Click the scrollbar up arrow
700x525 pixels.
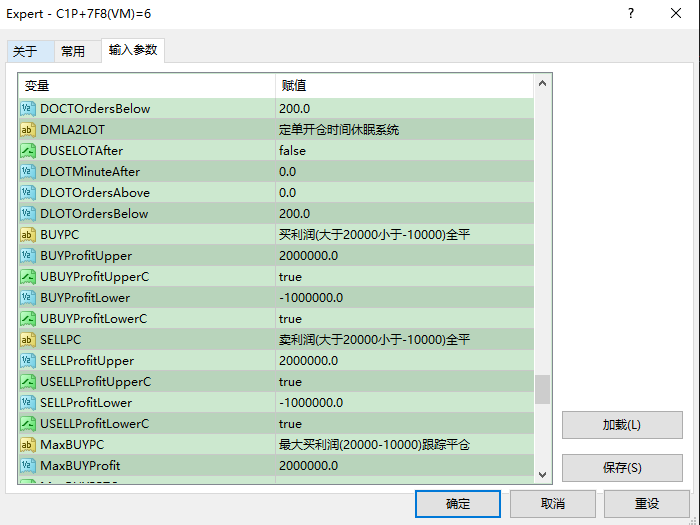click(x=542, y=83)
